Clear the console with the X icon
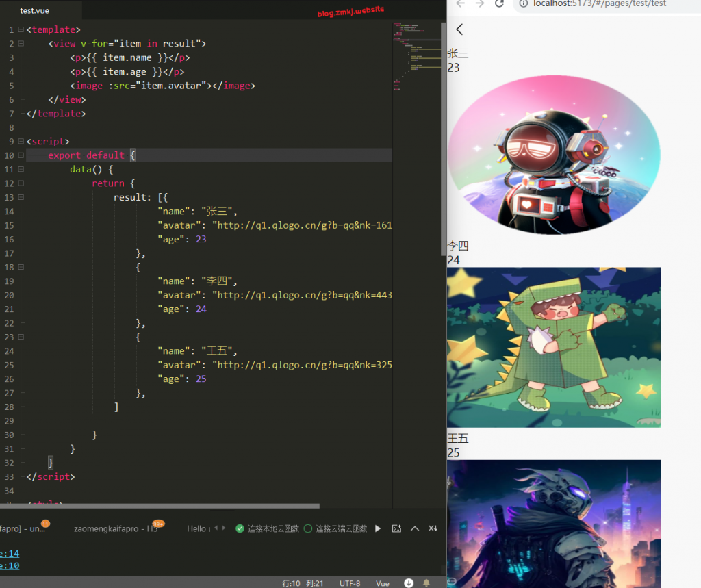This screenshot has width=701, height=588. pyautogui.click(x=433, y=528)
